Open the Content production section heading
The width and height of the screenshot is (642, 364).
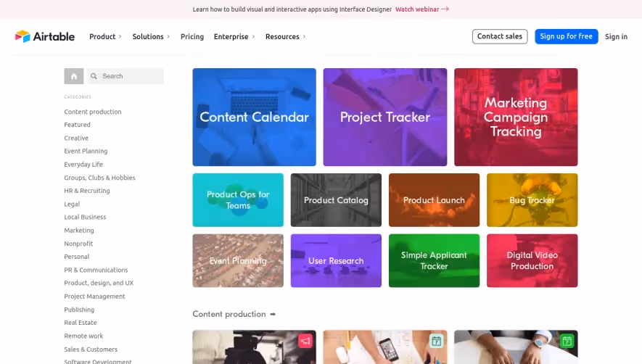pos(229,314)
